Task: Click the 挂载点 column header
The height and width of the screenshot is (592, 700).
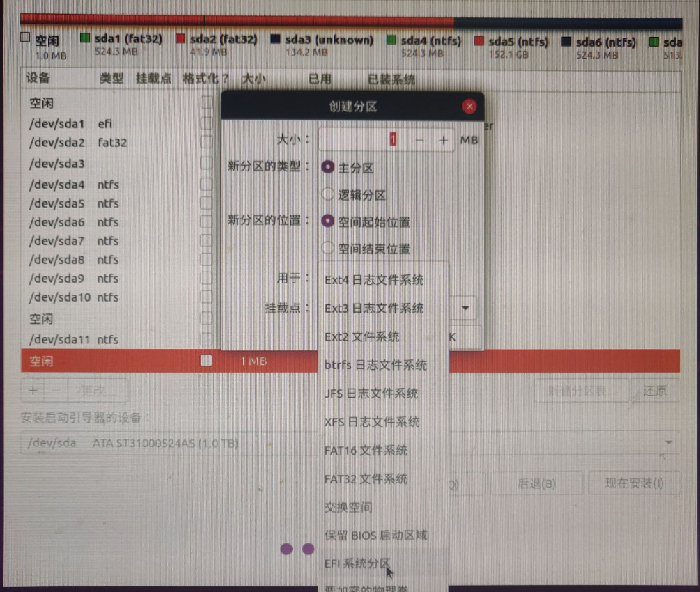Action: click(x=153, y=79)
